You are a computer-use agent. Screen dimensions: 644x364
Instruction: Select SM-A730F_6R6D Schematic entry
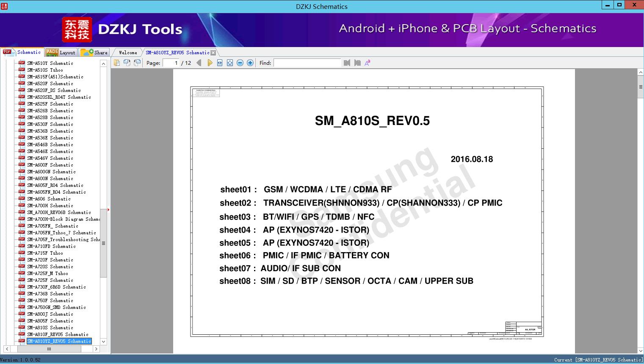(x=56, y=287)
